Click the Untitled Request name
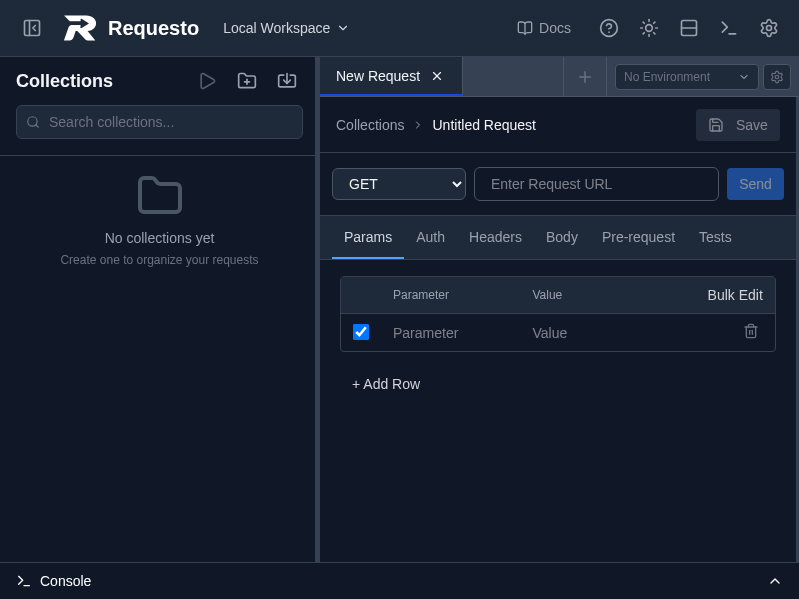Viewport: 799px width, 599px height. pyautogui.click(x=484, y=125)
